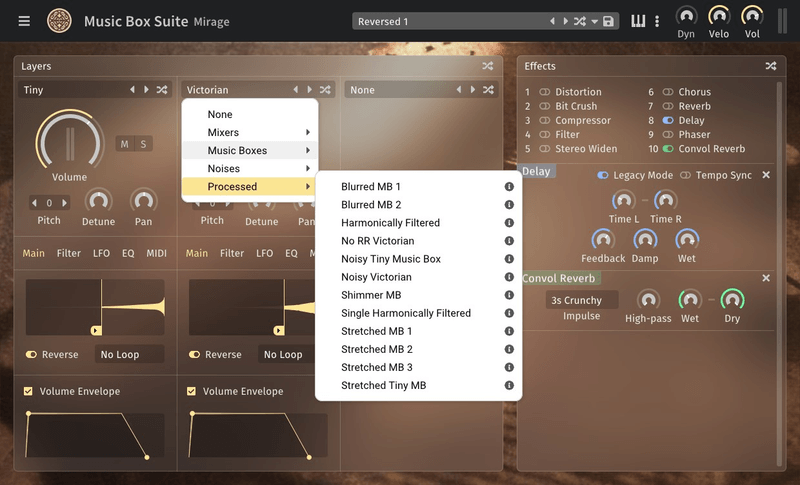
Task: Open the Processed submenu entry
Action: (x=250, y=187)
